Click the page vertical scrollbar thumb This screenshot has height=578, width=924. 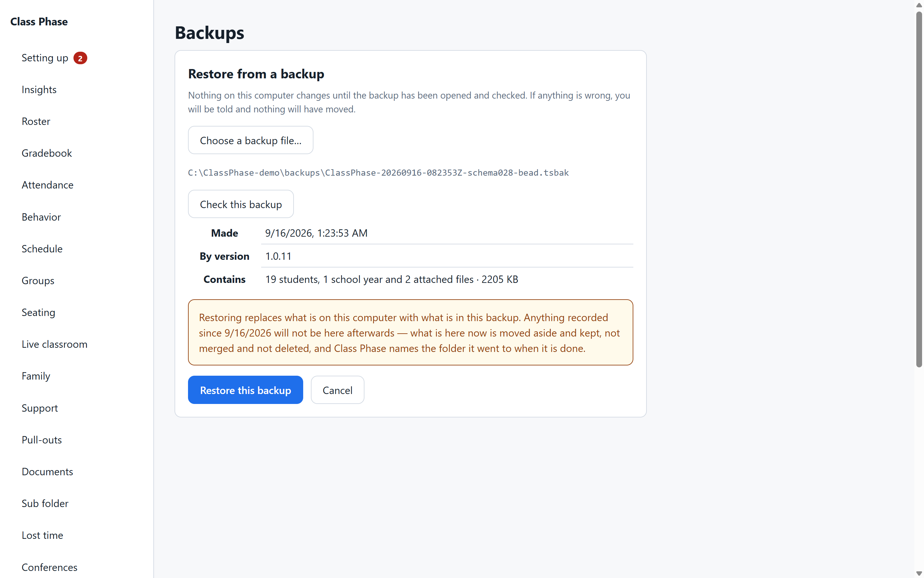click(x=919, y=189)
